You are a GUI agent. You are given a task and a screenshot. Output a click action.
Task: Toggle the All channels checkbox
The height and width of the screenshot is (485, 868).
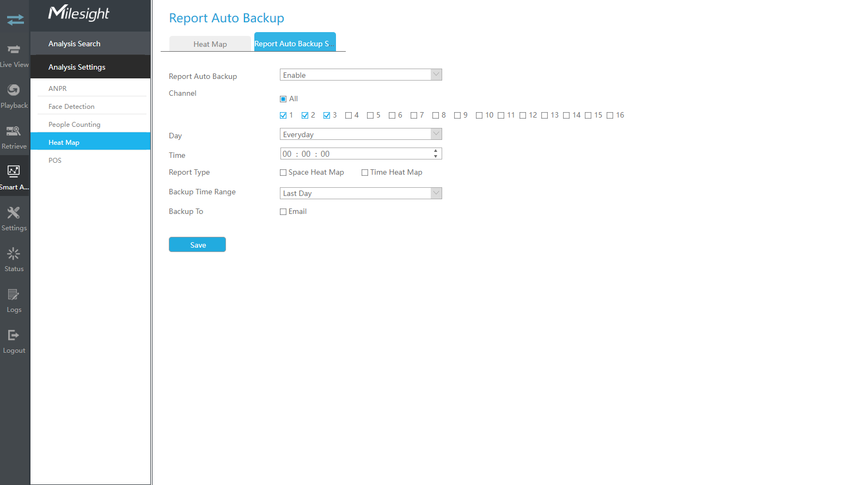pos(283,99)
